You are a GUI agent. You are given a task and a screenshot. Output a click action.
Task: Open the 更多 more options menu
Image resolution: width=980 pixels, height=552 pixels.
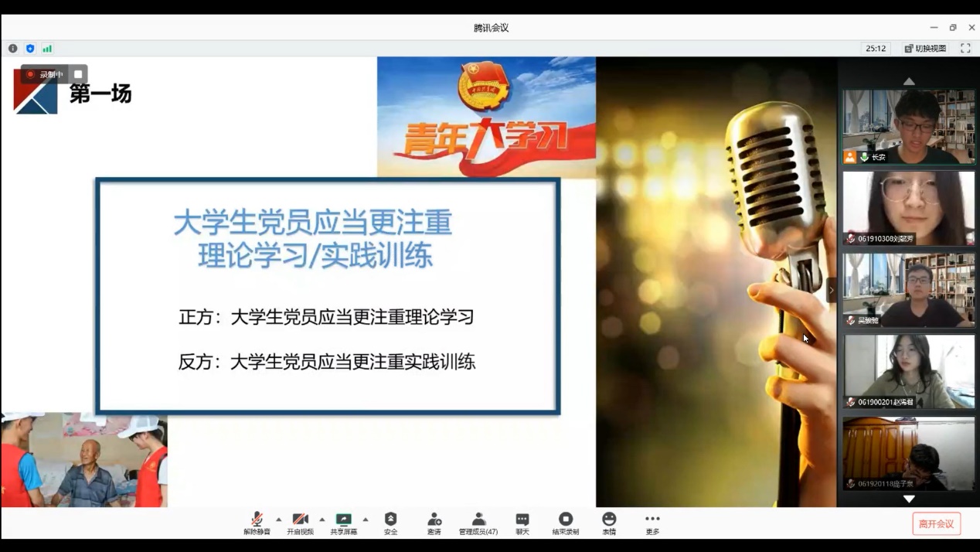pos(652,523)
